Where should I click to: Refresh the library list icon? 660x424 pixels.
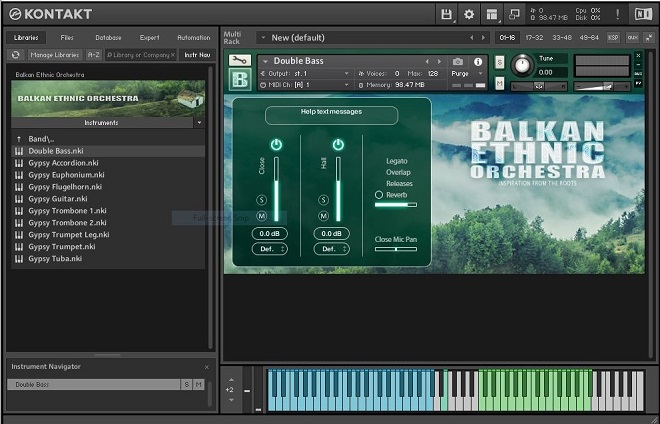point(16,55)
